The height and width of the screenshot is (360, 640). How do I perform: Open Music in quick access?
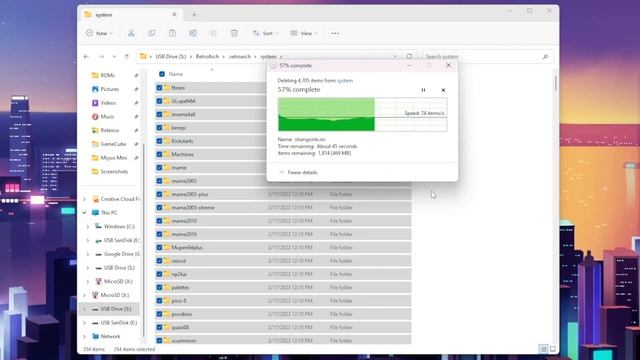tap(107, 116)
